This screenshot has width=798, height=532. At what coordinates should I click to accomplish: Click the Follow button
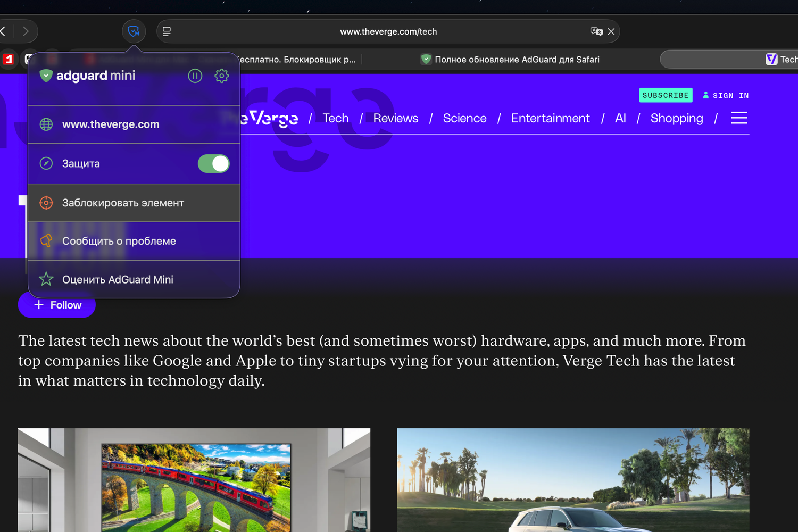point(57,305)
